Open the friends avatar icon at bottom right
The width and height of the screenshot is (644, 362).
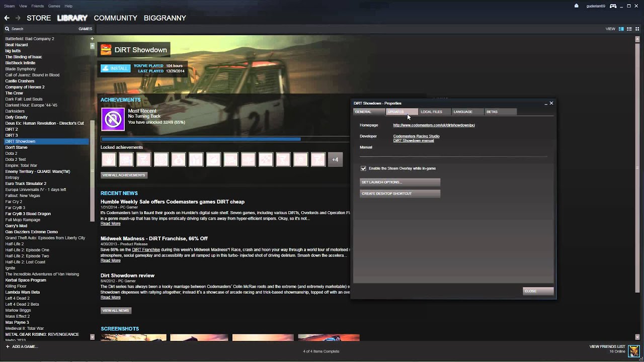633,350
